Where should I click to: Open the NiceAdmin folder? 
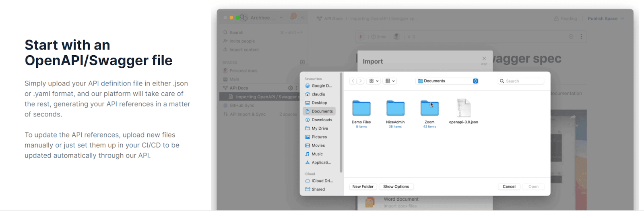[395, 108]
